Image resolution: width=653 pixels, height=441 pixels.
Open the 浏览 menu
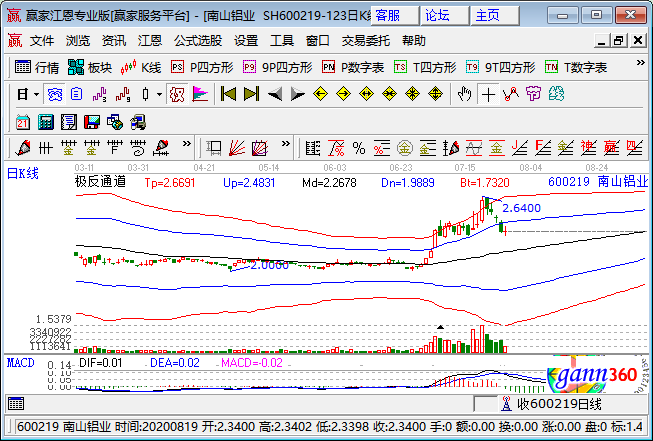pyautogui.click(x=78, y=41)
